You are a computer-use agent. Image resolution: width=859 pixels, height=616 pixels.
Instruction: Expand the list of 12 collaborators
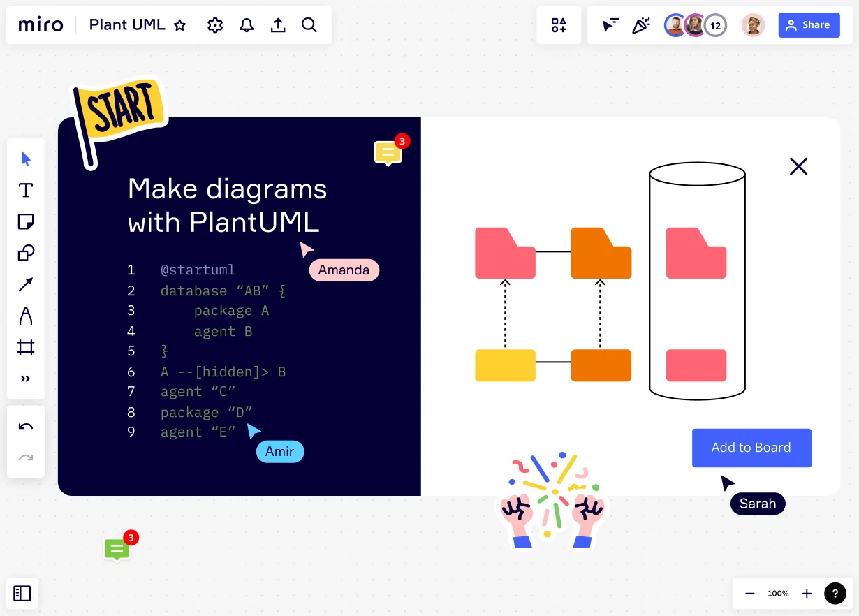pyautogui.click(x=715, y=25)
